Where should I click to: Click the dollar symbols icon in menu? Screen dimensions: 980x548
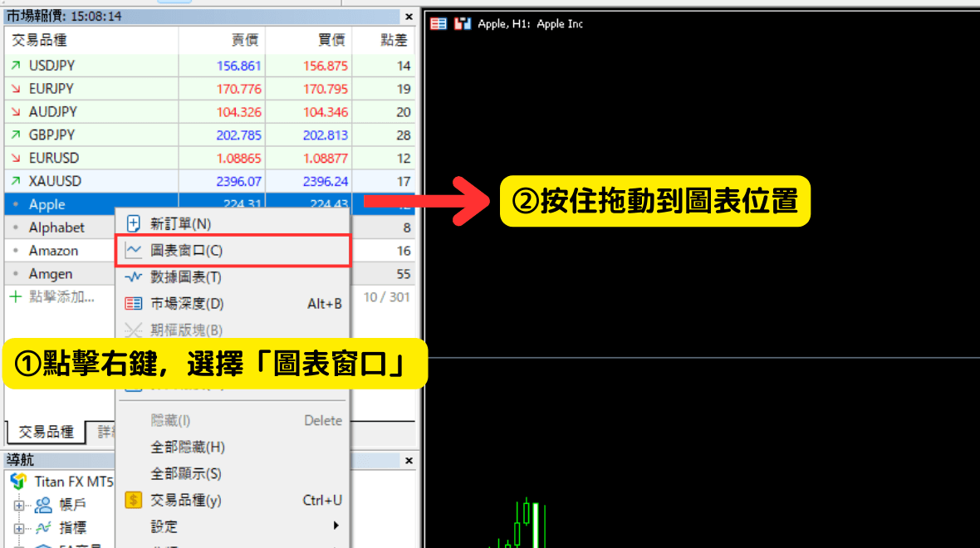133,500
